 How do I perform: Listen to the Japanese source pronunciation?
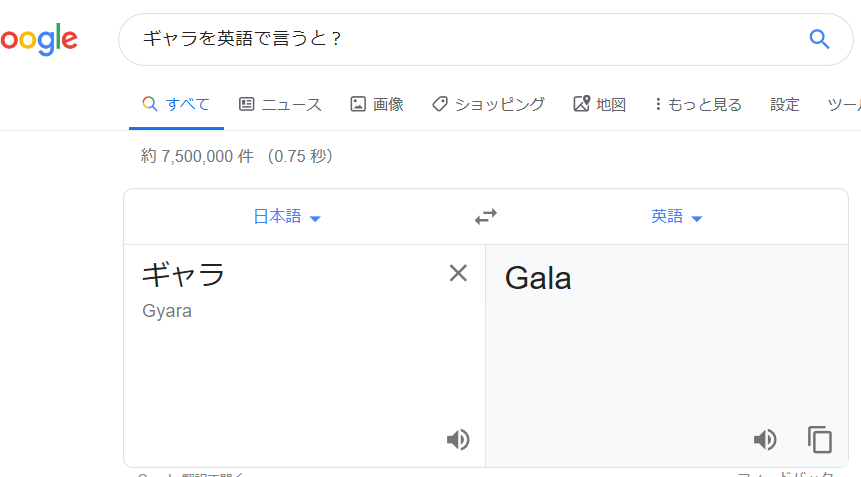(458, 439)
